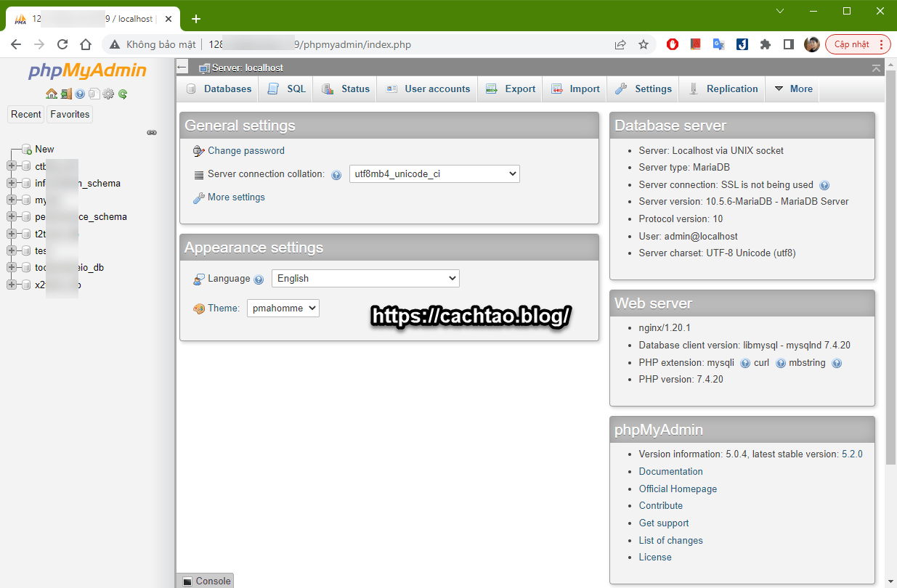Expand the information_schema database node
The height and width of the screenshot is (588, 897).
click(x=12, y=183)
